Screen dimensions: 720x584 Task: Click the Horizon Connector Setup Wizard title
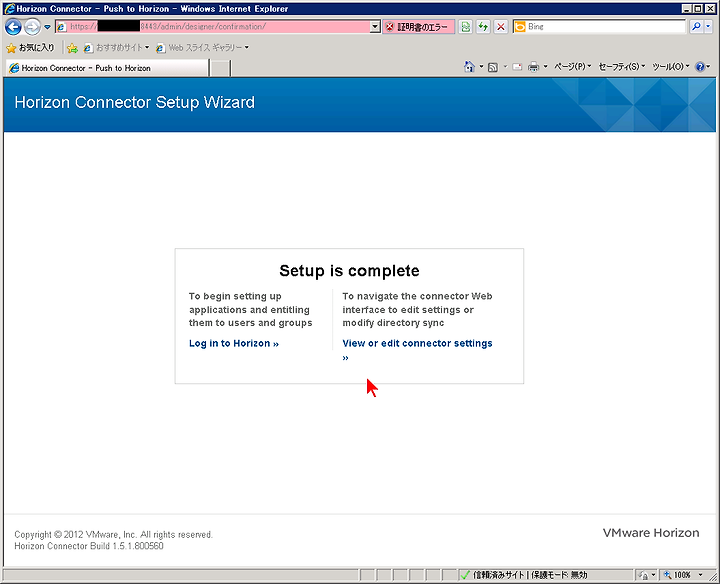[x=135, y=102]
